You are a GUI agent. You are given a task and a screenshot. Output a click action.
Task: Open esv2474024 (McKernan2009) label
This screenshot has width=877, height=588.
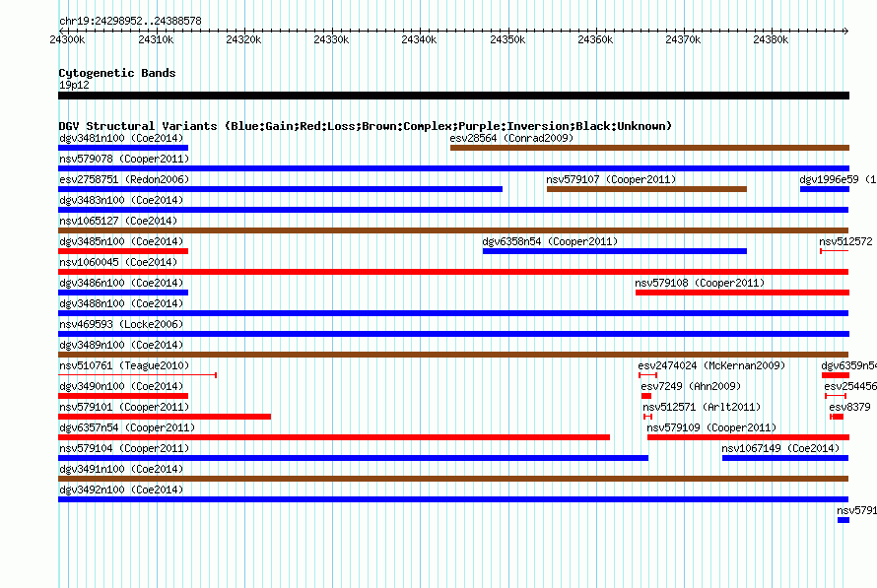point(711,365)
